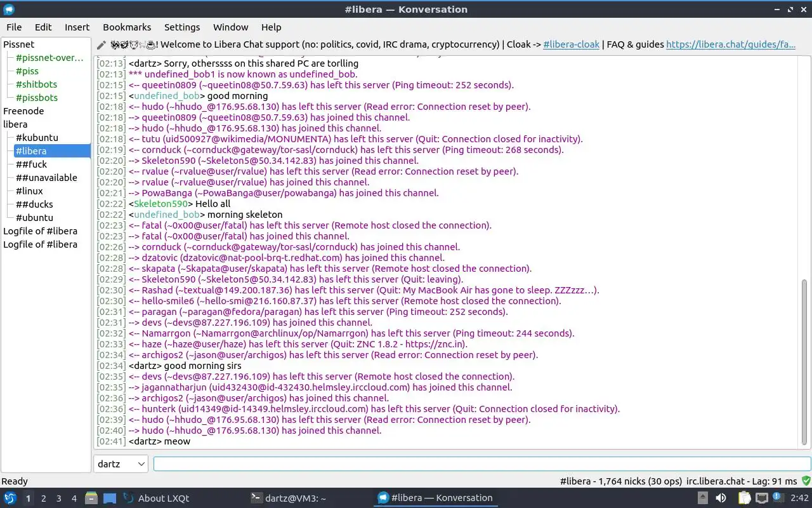The image size is (812, 508).
Task: Open the libera.chat guides URL in topic
Action: (731, 44)
